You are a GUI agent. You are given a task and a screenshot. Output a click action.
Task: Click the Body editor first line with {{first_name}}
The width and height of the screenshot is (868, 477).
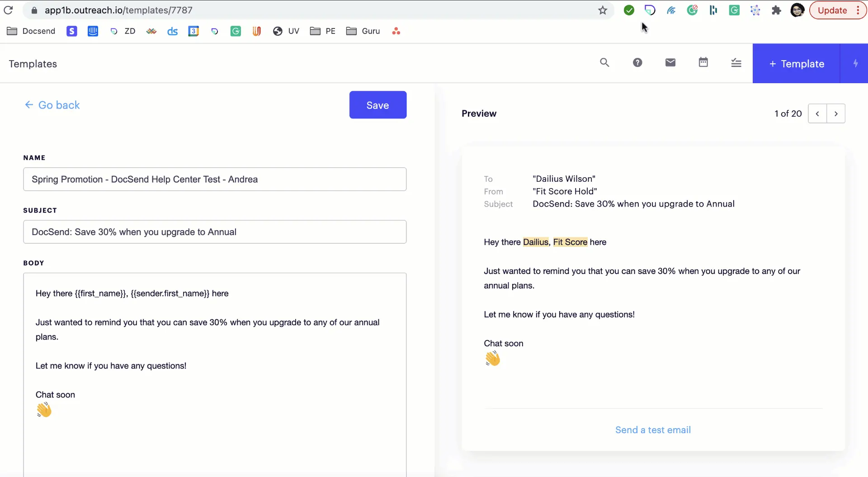pos(132,293)
